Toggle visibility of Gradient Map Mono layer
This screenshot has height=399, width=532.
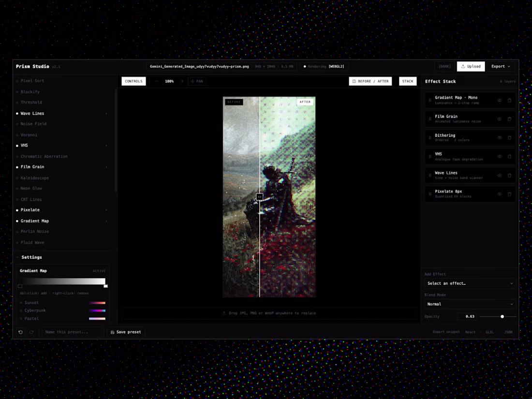pos(500,101)
